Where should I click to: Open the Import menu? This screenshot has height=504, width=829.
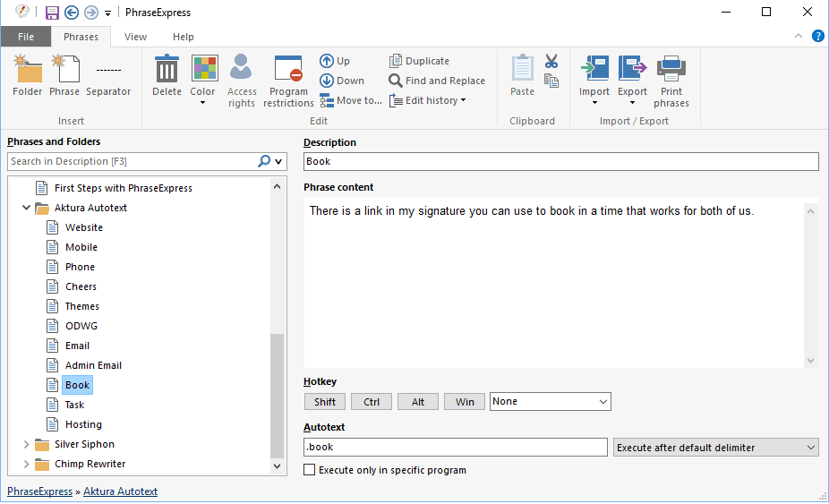[594, 80]
